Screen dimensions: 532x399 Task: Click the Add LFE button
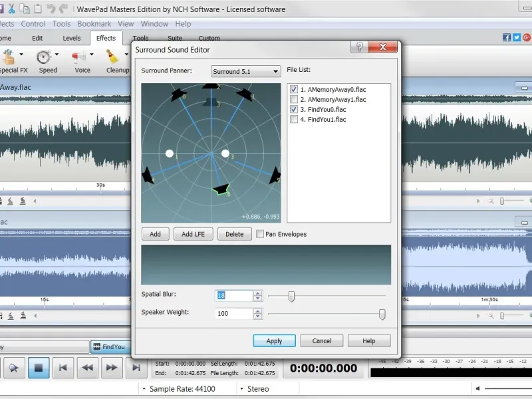coord(193,234)
